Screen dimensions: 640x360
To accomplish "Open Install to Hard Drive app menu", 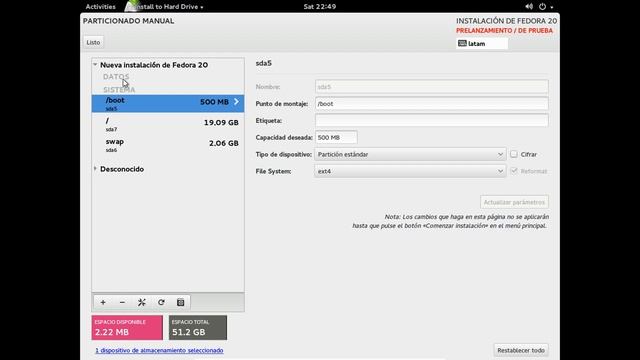I will pyautogui.click(x=164, y=7).
